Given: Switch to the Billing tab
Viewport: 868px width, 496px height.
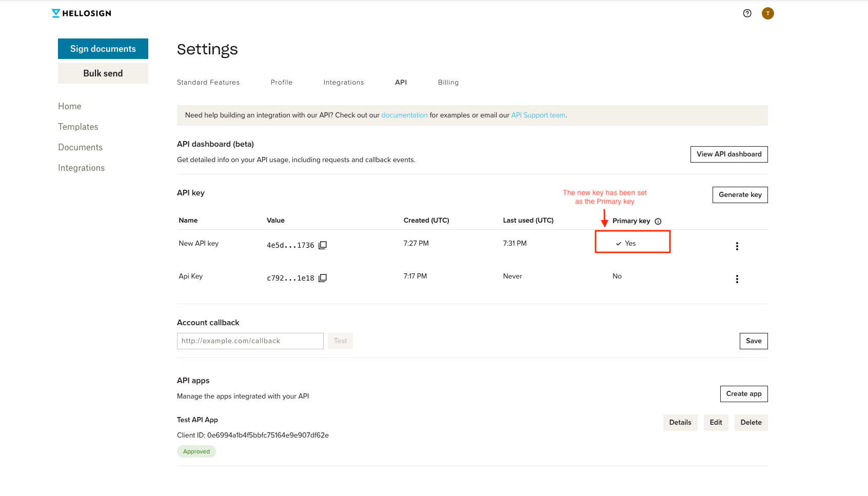Looking at the screenshot, I should pos(448,82).
